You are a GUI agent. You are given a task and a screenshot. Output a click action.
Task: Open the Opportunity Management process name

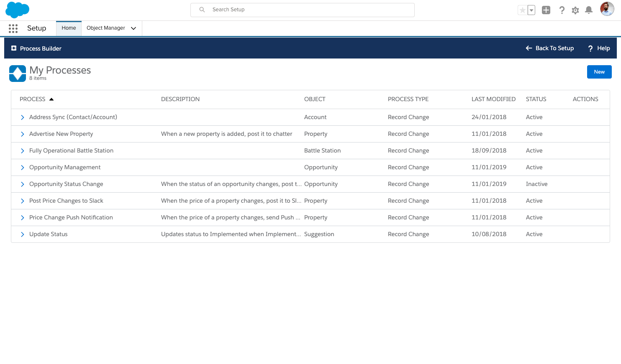65,167
